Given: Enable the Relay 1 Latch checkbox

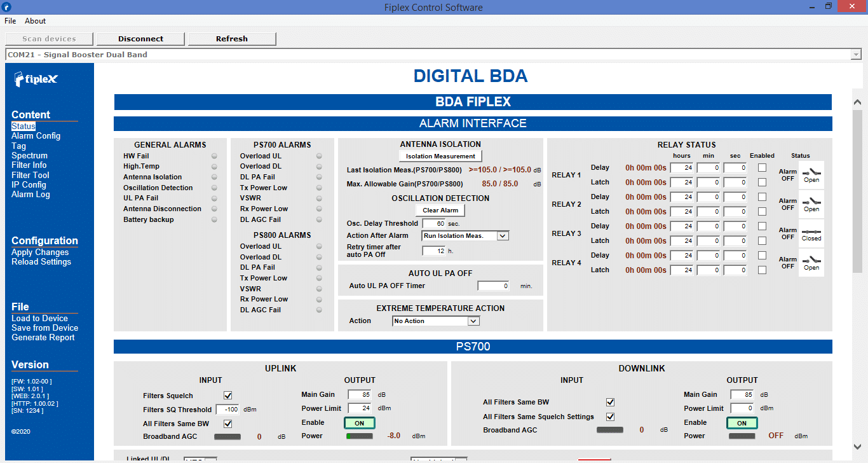Looking at the screenshot, I should 762,183.
